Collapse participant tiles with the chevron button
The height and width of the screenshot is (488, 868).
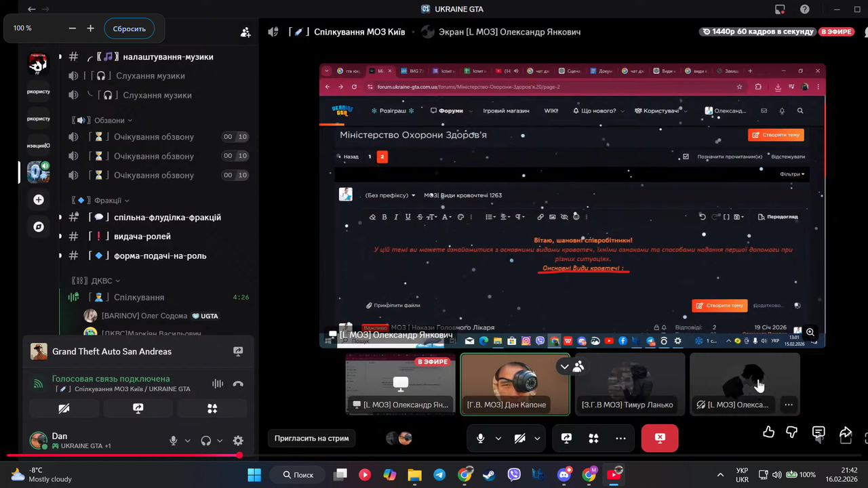(x=564, y=367)
